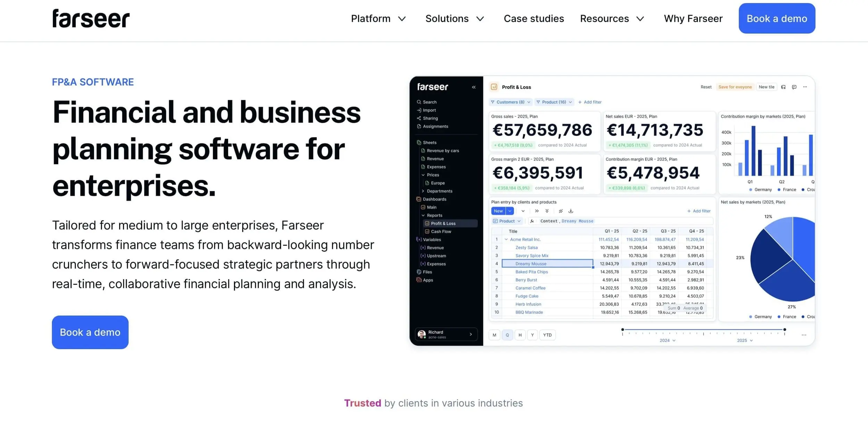Click the download icon in the plan entry toolbar
Screen dimensions: 868x423
[x=571, y=211]
